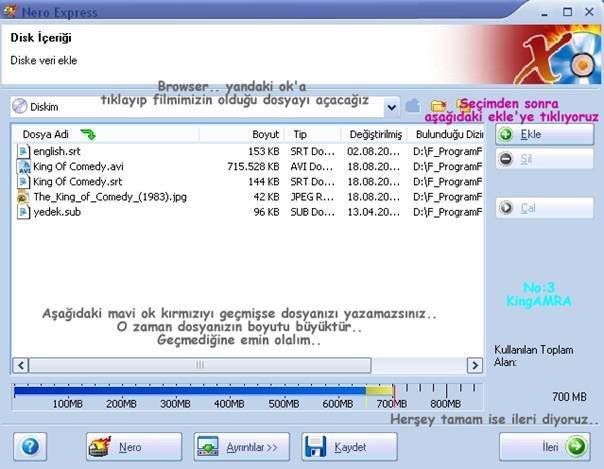604x469 pixels.
Task: Click the 715.528 KB size cell
Action: tap(253, 166)
